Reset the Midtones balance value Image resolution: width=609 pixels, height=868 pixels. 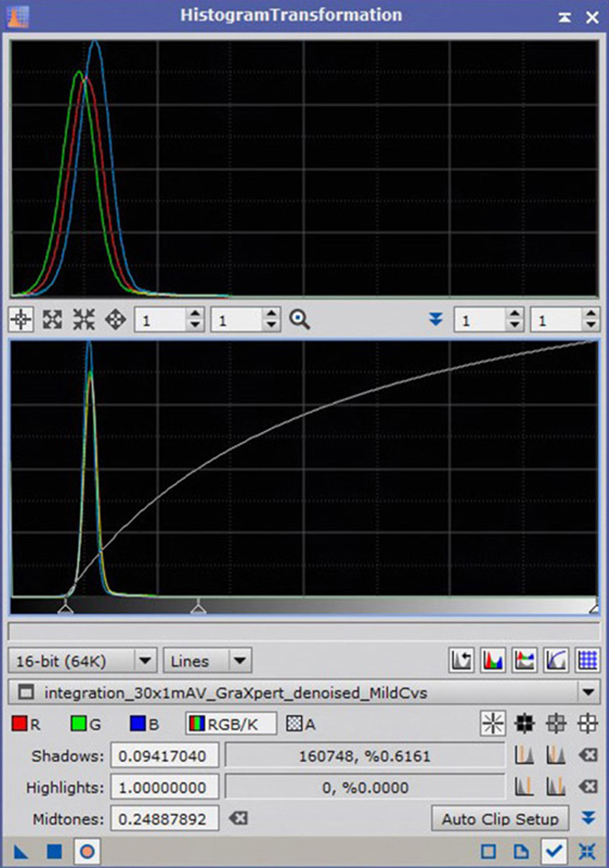[x=238, y=818]
